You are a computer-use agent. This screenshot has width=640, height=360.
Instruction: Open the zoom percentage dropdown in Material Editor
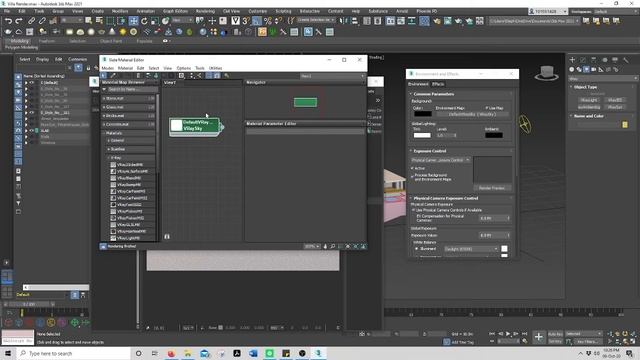[312, 246]
